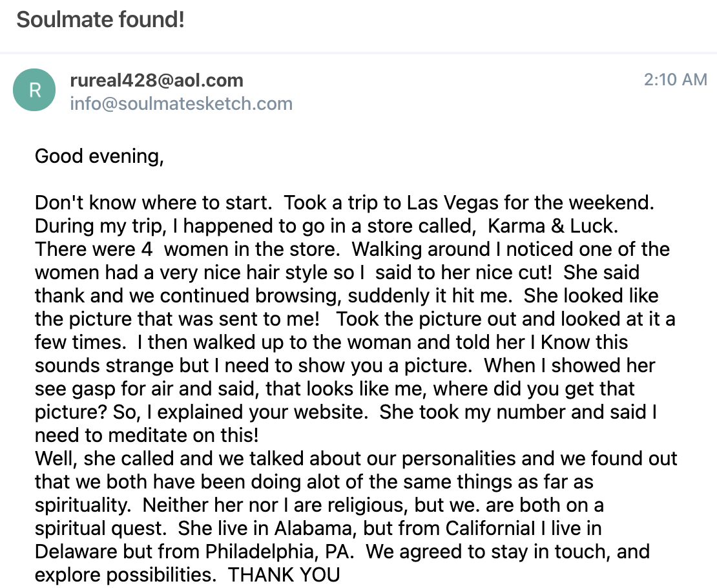Click 'Philadelphia, PA' in the message
The height and width of the screenshot is (588, 717).
(278, 551)
